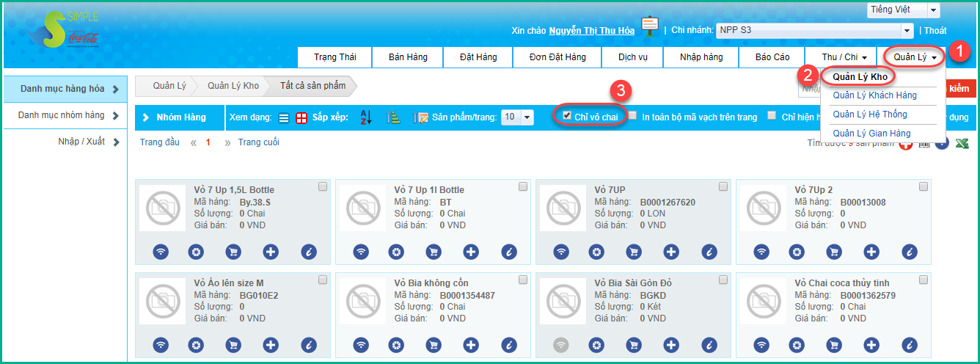Switch to list view icon
This screenshot has width=980, height=364.
pos(284,117)
